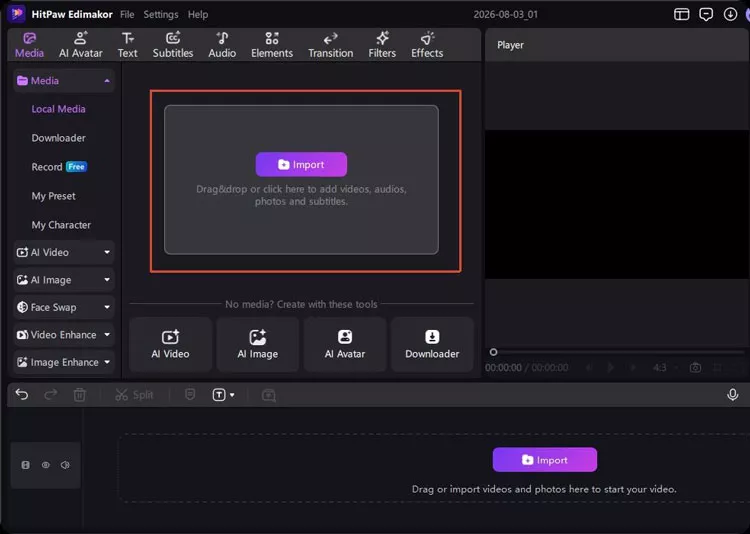This screenshot has height=534, width=750.
Task: Open the Elements tab
Action: 272,45
